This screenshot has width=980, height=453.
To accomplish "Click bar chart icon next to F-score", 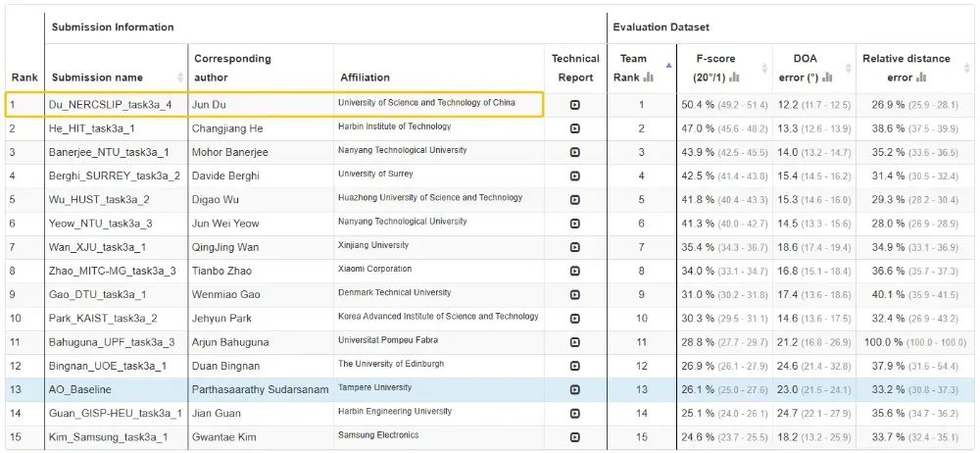I will [x=734, y=77].
